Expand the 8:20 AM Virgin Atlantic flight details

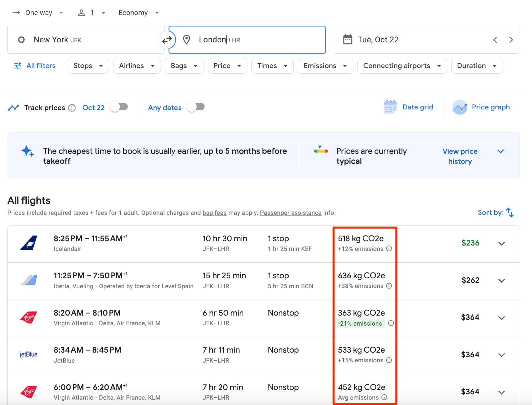coord(501,318)
